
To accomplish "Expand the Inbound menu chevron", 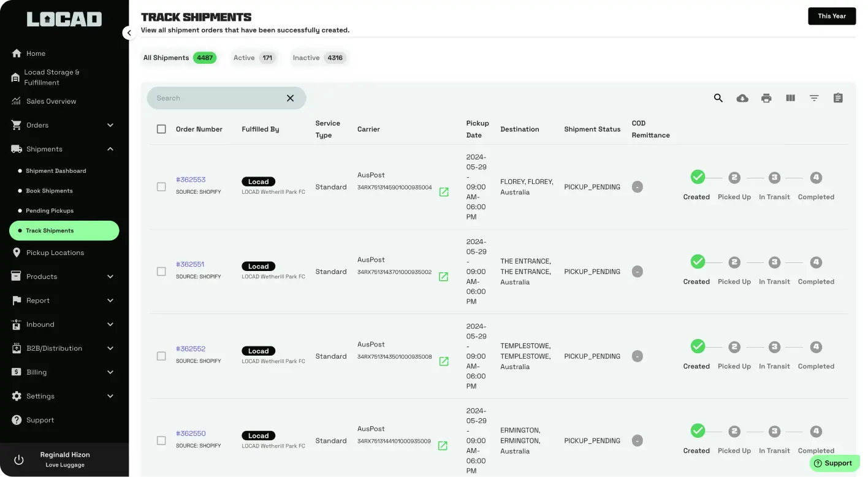I will coord(110,324).
